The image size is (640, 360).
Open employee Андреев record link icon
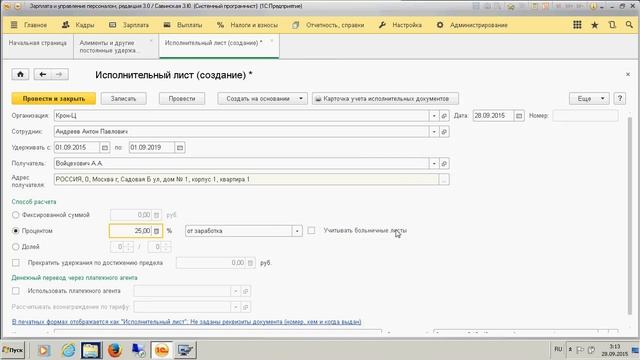[x=444, y=131]
